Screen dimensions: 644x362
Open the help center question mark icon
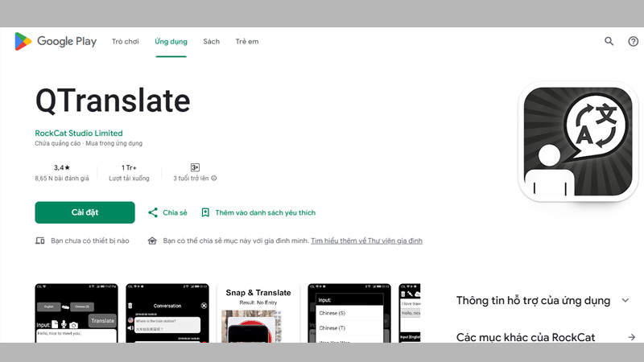633,41
